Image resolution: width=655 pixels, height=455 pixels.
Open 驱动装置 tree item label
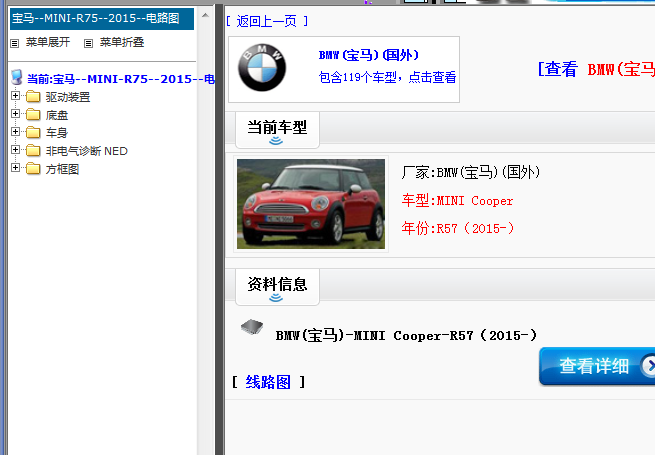(x=68, y=97)
